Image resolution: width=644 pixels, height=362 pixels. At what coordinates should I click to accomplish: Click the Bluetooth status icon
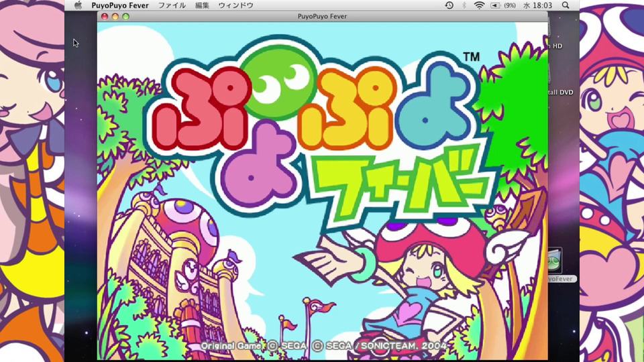pos(464,5)
